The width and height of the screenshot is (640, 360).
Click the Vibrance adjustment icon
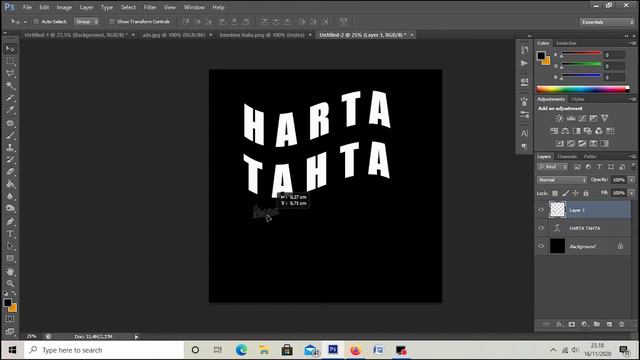pyautogui.click(x=604, y=118)
